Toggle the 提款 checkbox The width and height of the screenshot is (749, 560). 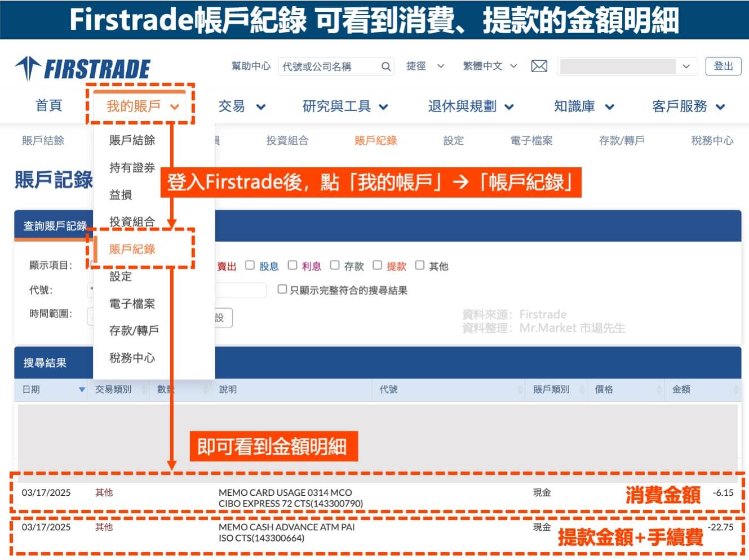(378, 265)
